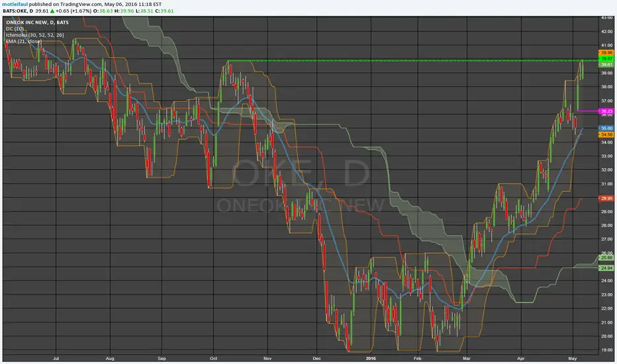Click the 37.00 price axis tick
617x364 pixels.
tap(606, 101)
